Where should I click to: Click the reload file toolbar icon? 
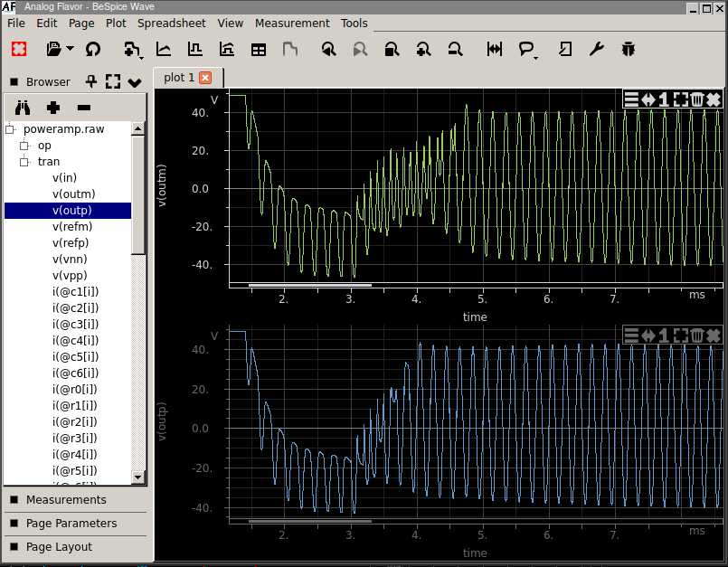point(92,49)
